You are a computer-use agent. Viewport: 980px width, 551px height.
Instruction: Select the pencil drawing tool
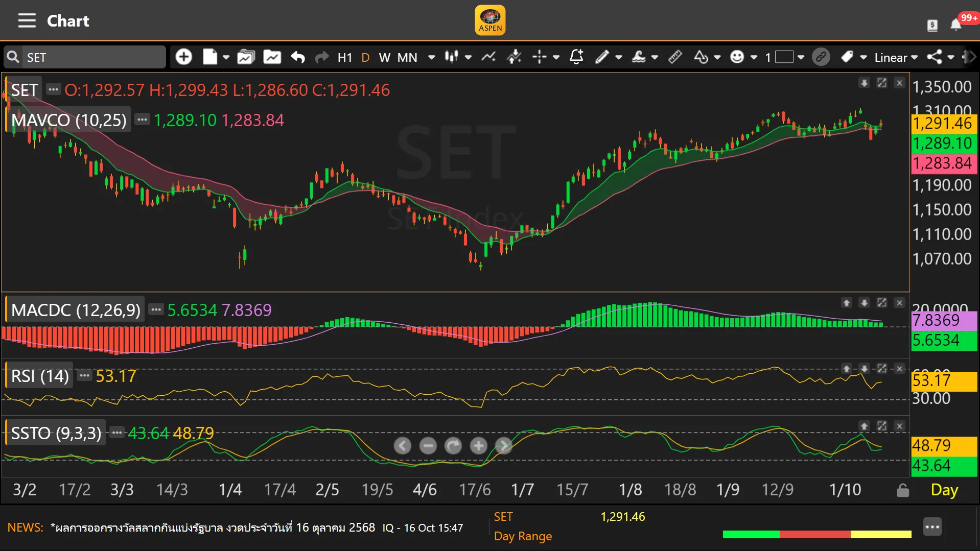[x=602, y=57]
